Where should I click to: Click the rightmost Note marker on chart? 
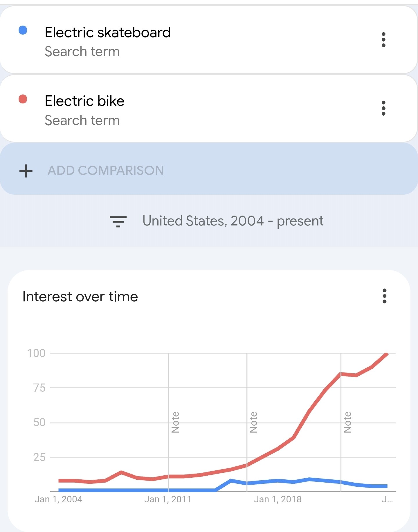click(x=347, y=422)
